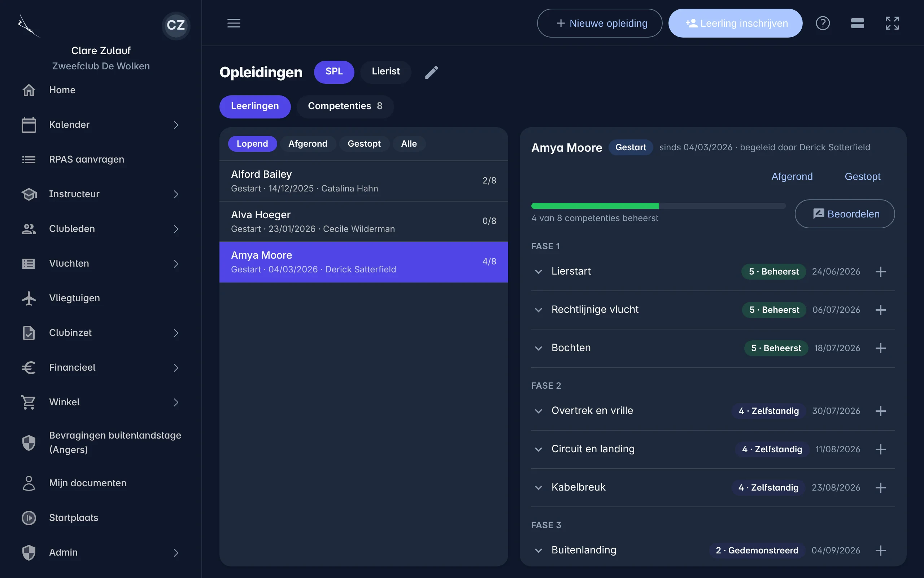Switch to the Lierist training chip
Viewport: 924px width, 578px height.
(x=385, y=72)
